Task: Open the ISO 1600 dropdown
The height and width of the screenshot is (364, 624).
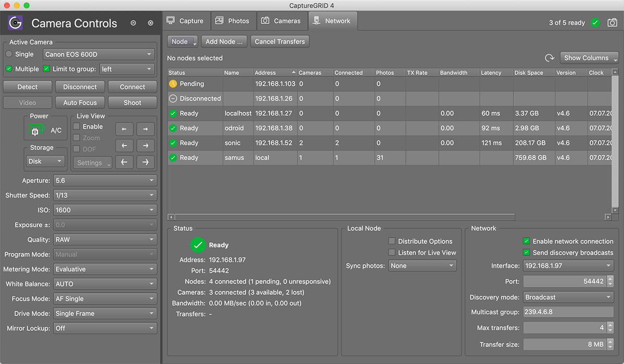Action: coord(105,210)
